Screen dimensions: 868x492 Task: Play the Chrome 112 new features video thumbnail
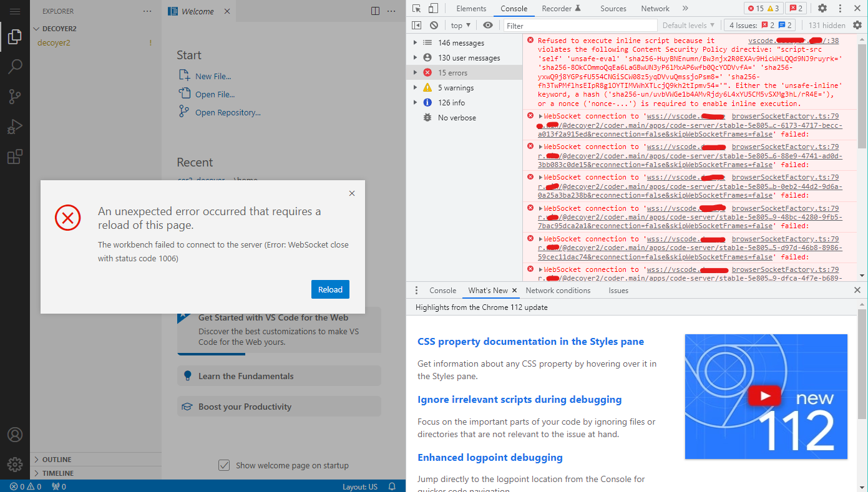click(x=766, y=397)
